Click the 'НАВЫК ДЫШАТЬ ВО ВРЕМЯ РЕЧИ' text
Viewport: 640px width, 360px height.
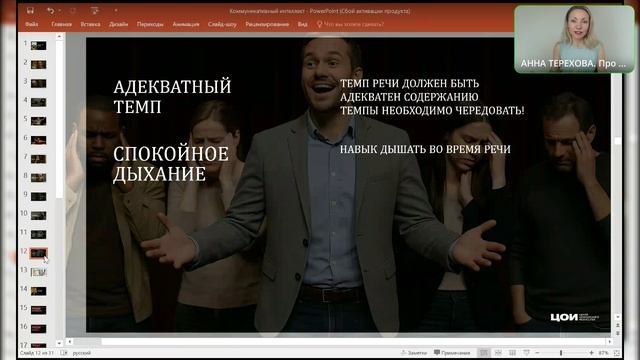pos(425,149)
